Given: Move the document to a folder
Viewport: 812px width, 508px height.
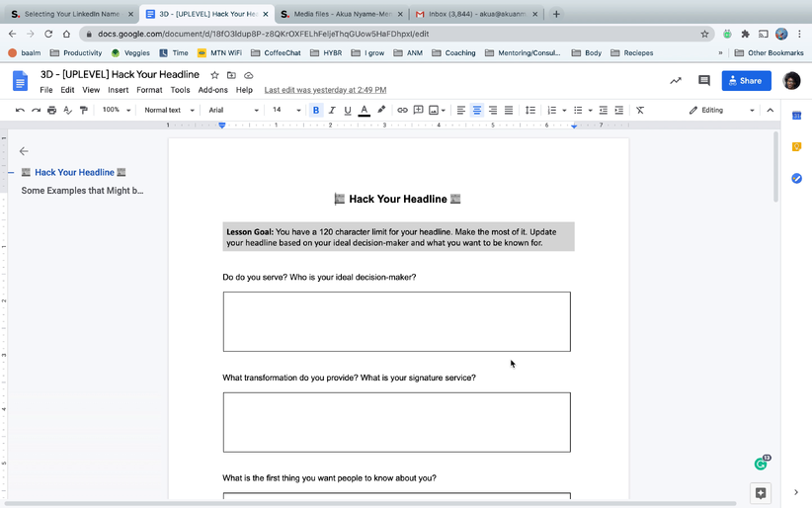Looking at the screenshot, I should [x=231, y=75].
